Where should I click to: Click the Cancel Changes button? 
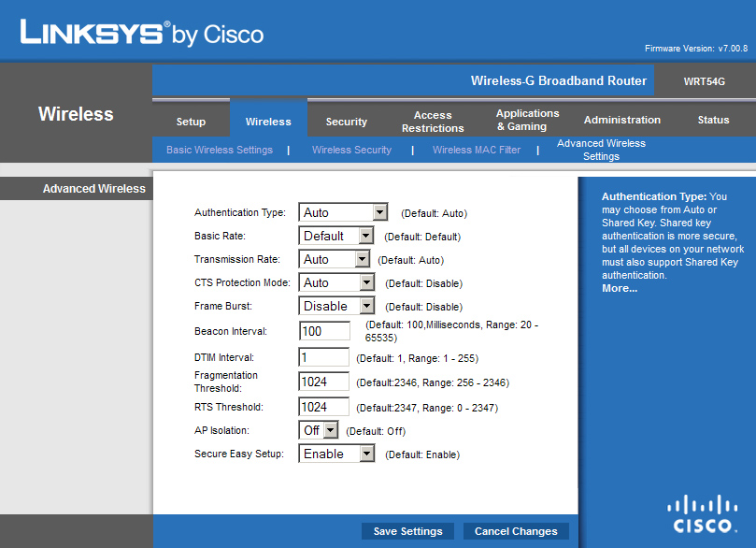tap(516, 531)
